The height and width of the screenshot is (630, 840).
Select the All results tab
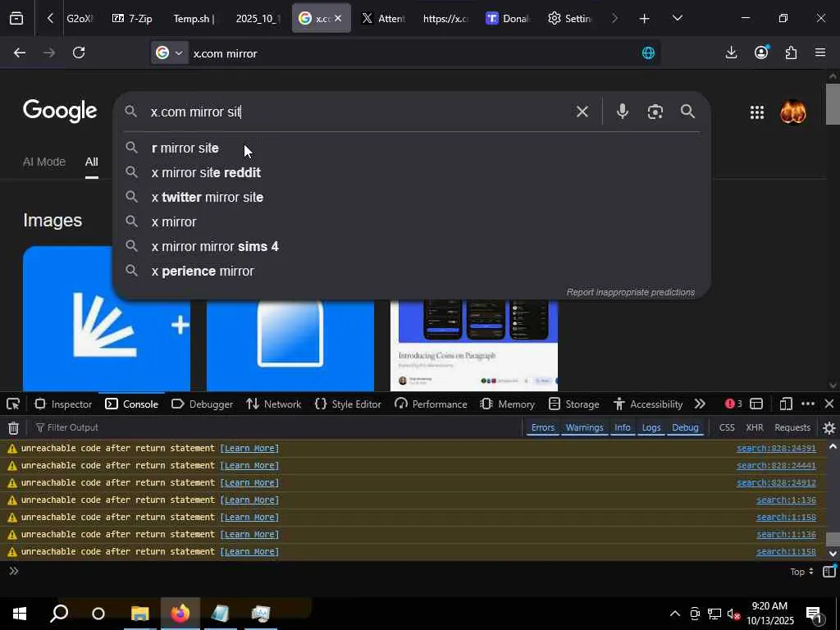[92, 162]
